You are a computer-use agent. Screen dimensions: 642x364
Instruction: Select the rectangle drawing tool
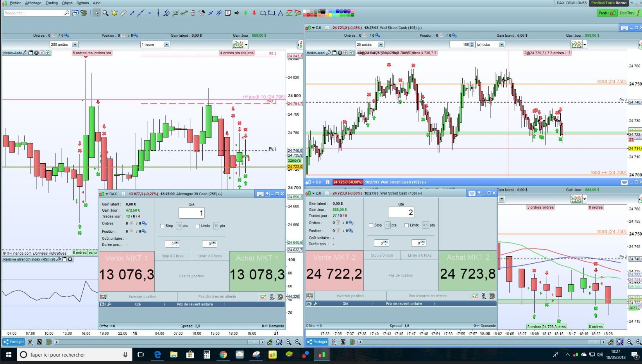(x=272, y=13)
